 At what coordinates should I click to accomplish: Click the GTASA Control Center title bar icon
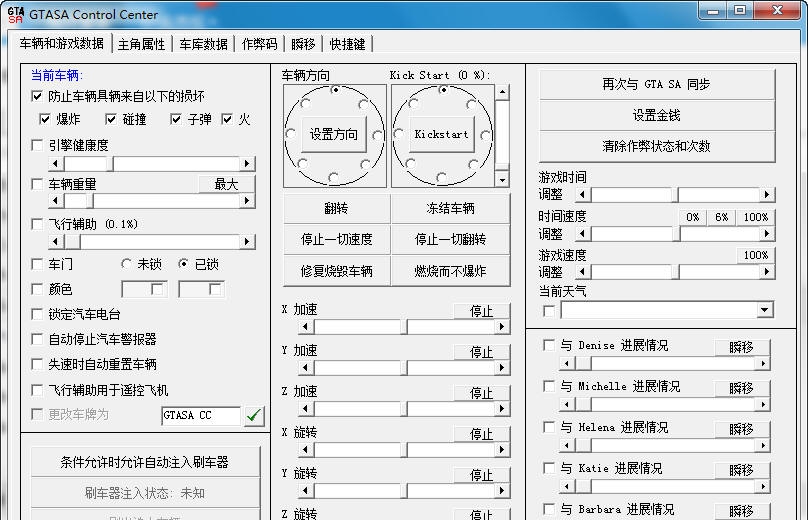[15, 14]
